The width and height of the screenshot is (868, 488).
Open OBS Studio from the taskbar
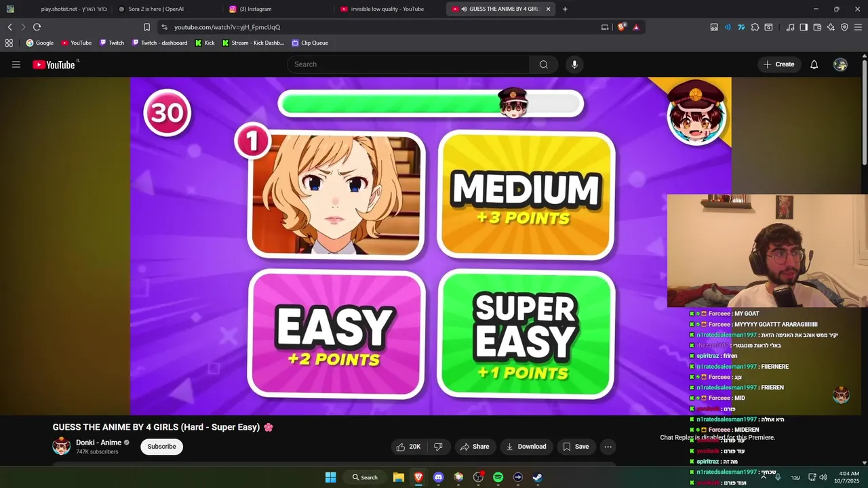coord(478,477)
